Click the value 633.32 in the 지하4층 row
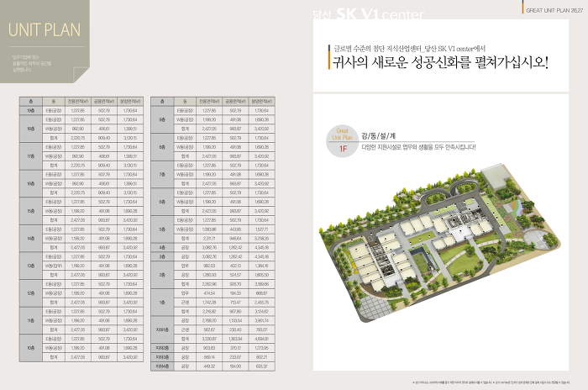The height and width of the screenshot is (390, 588). point(261,366)
